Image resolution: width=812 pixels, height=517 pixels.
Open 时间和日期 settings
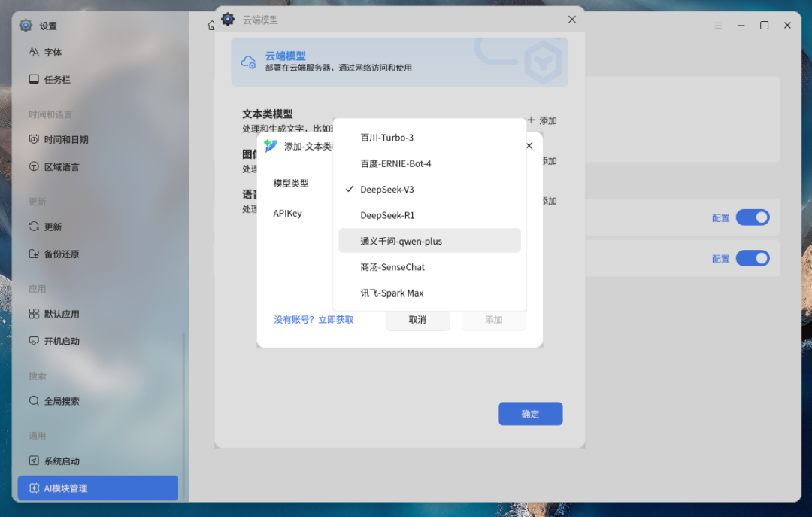[98, 139]
